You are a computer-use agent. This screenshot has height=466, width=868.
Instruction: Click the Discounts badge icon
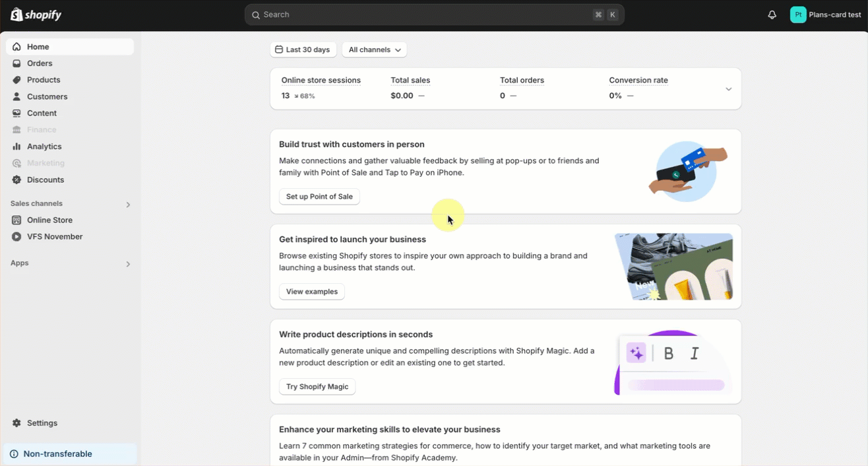tap(16, 180)
